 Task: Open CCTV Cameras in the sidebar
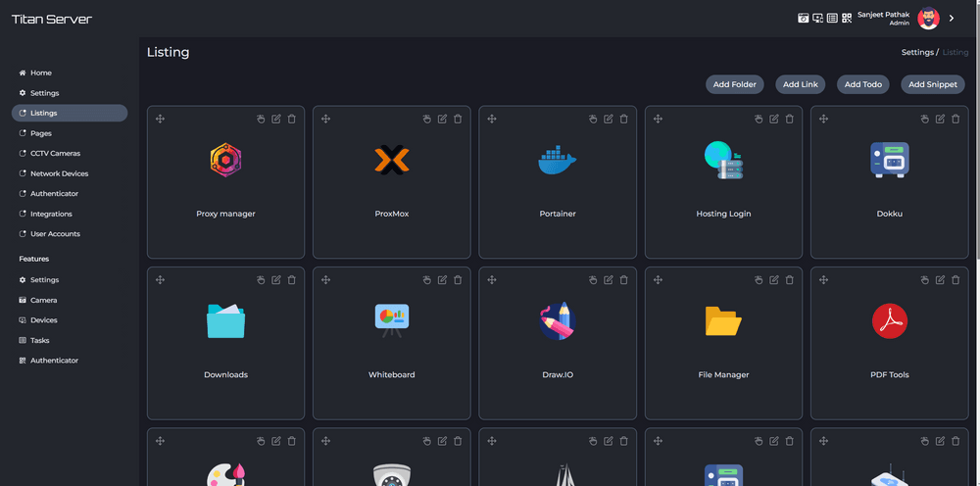click(x=55, y=153)
